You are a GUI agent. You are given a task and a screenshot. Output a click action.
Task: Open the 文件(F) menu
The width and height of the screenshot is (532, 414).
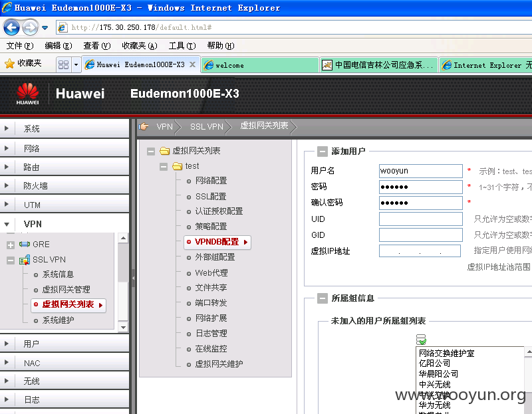(x=20, y=45)
